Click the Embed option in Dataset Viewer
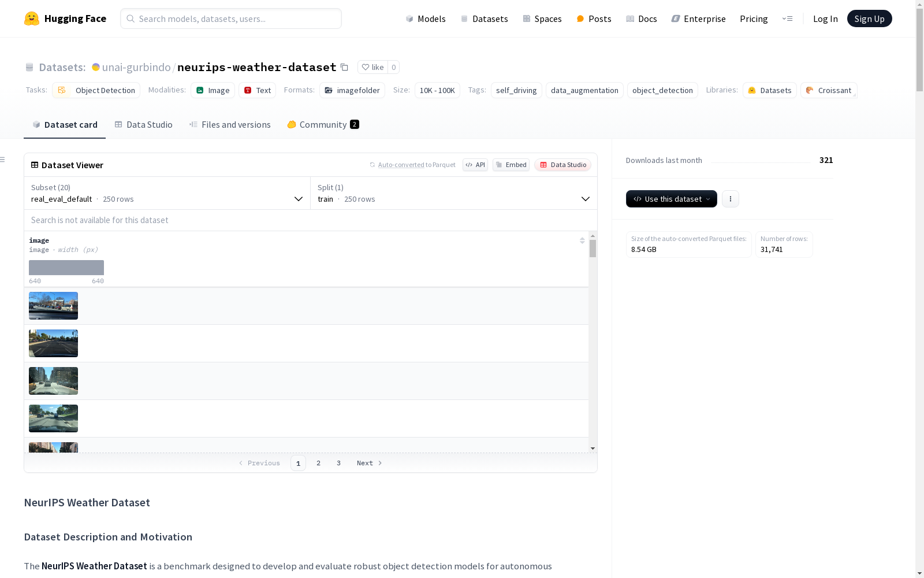This screenshot has width=924, height=578. [511, 165]
